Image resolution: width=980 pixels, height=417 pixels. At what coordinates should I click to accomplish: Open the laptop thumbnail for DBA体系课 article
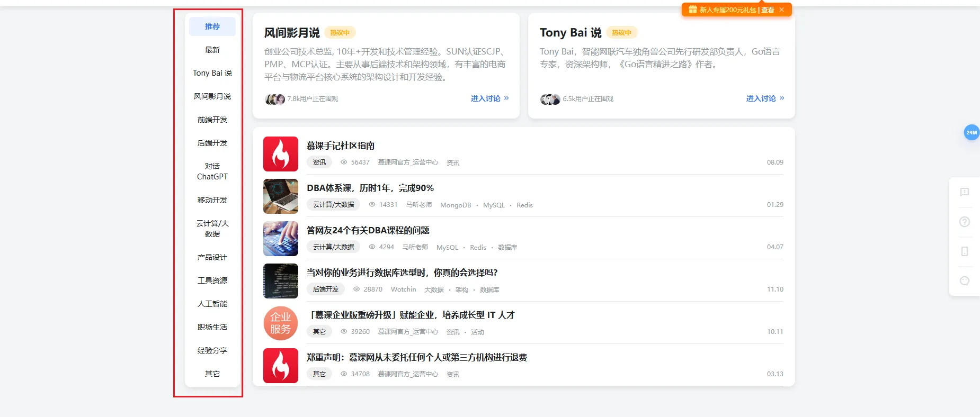[281, 196]
